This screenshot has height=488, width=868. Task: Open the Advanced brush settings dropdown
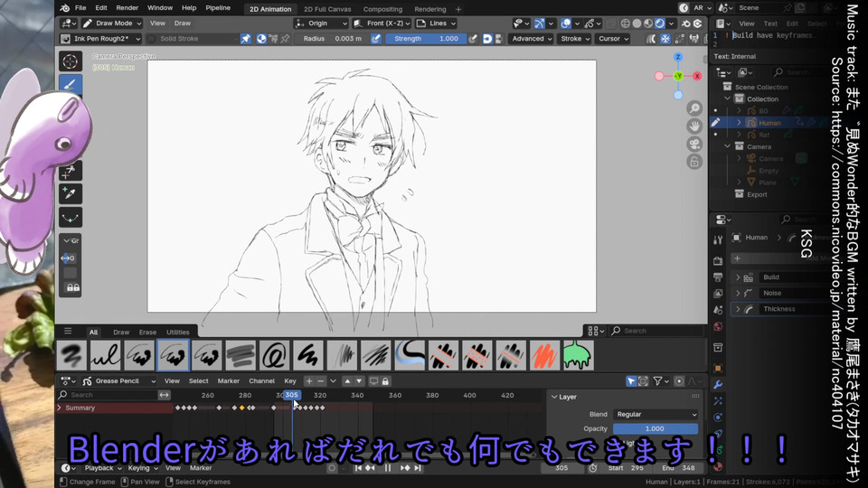point(532,39)
